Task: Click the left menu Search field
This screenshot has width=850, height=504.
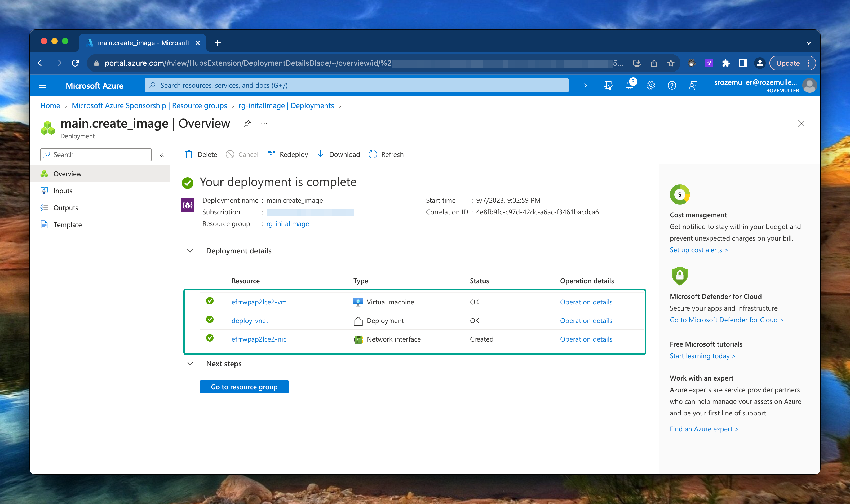Action: pos(96,155)
